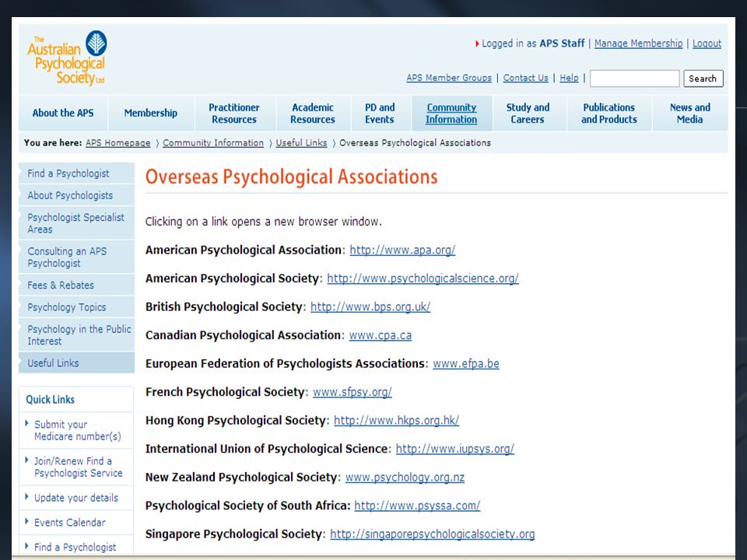The image size is (747, 560).
Task: Click the Search button
Action: (x=703, y=79)
